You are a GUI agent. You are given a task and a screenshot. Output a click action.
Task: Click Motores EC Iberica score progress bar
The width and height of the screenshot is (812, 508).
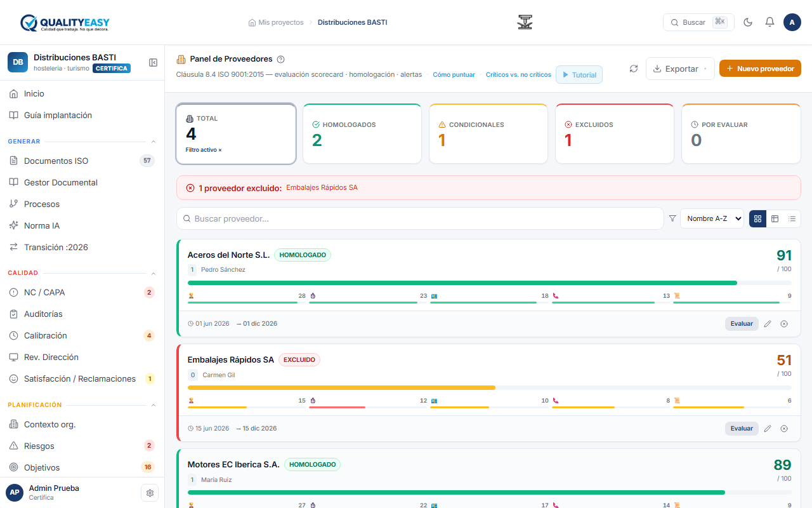tap(490, 492)
